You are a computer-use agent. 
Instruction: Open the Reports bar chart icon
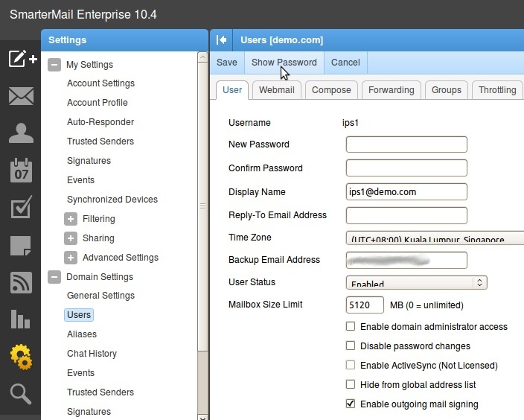click(x=20, y=319)
